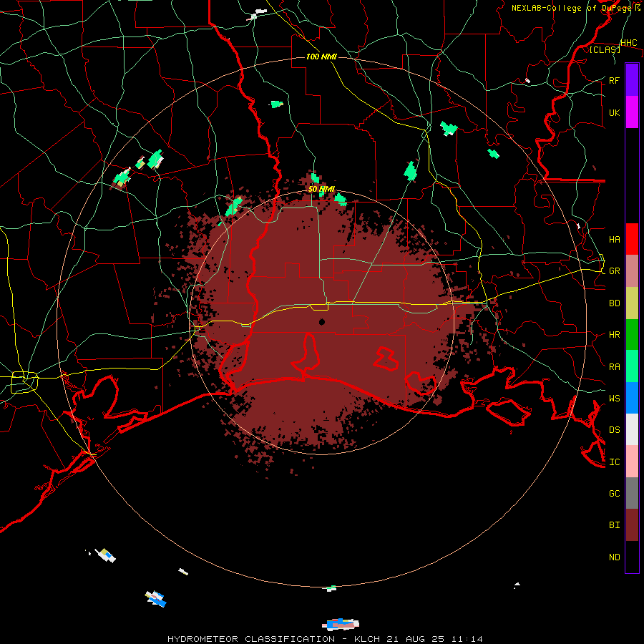Viewport: 644px width, 644px height.
Task: Click the NEXLAB-College of DuPage credit text
Action: pyautogui.click(x=571, y=8)
